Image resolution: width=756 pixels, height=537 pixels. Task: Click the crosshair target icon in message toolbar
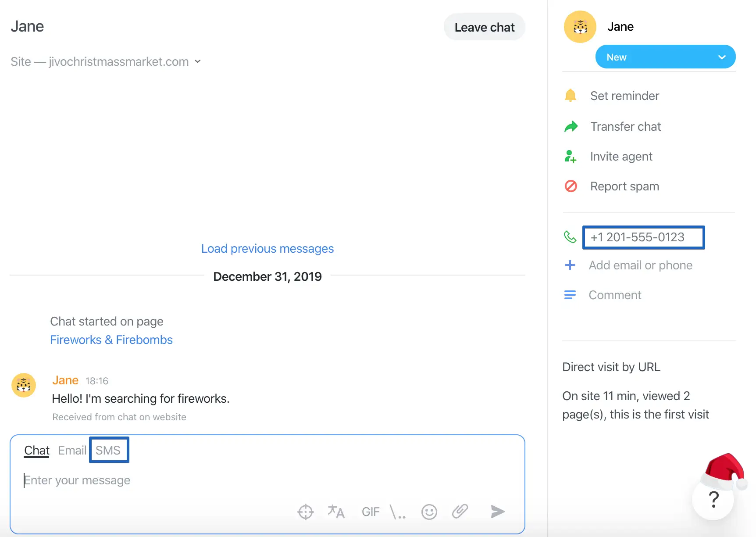click(x=306, y=512)
